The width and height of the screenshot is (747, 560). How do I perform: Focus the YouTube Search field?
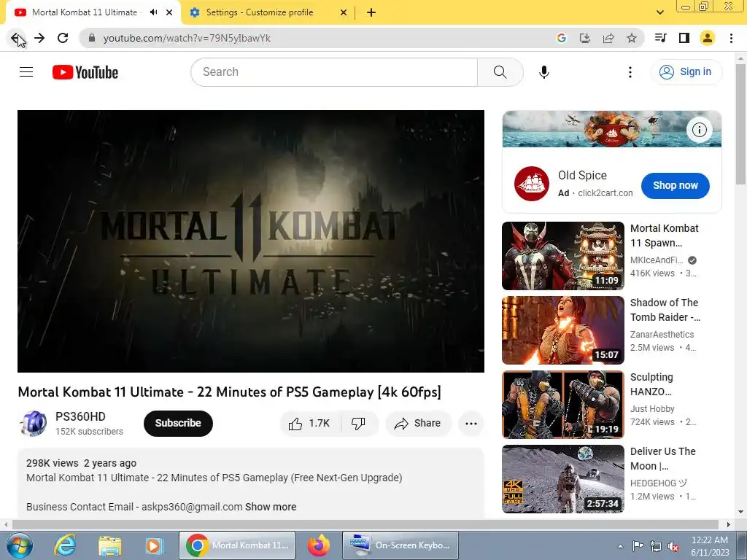pos(334,72)
